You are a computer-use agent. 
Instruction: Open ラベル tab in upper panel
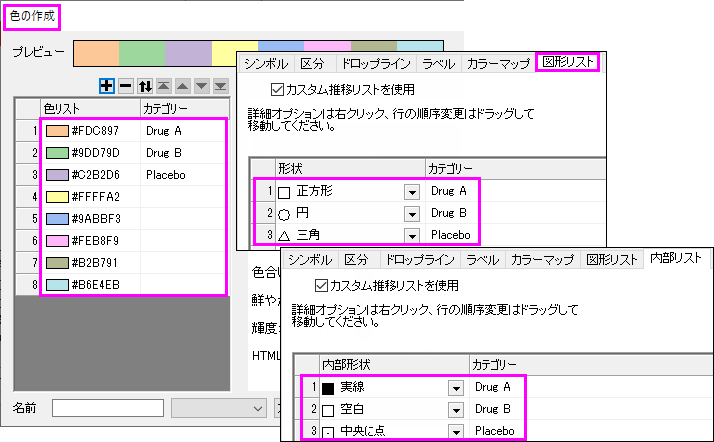[439, 64]
